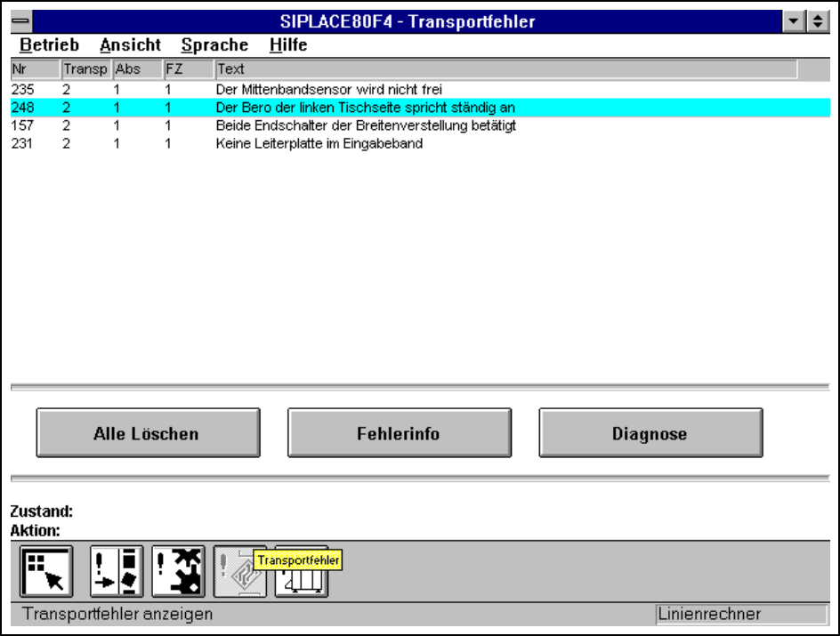Click the SIPLACE80F4 - Transportfehler title bar
This screenshot has height=636, width=840.
click(x=408, y=21)
